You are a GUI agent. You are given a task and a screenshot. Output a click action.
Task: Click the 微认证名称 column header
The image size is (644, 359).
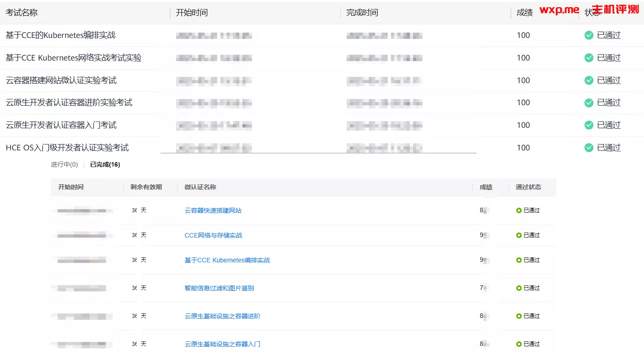tap(200, 187)
